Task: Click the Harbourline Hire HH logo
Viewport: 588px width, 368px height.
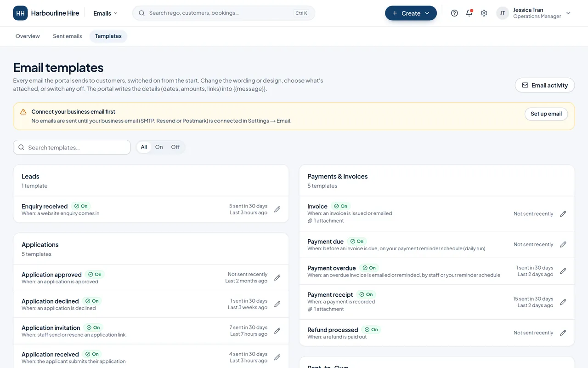Action: 20,13
